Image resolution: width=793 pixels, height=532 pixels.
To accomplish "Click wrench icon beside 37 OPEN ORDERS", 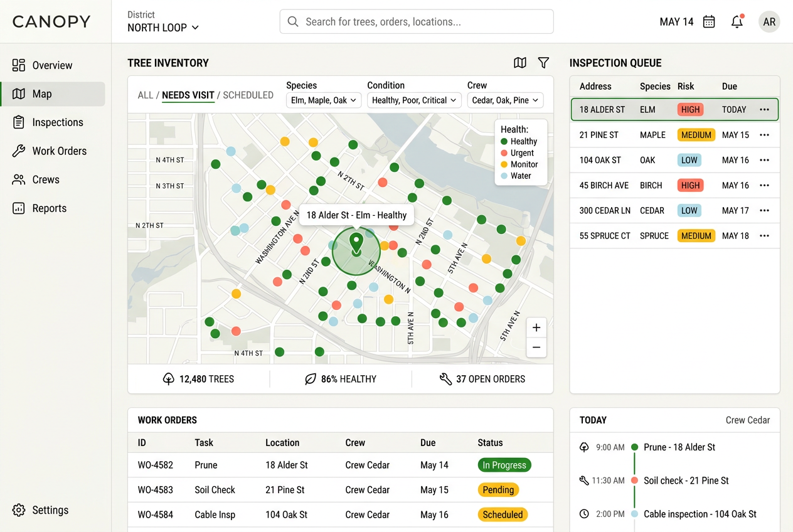I will coord(445,379).
